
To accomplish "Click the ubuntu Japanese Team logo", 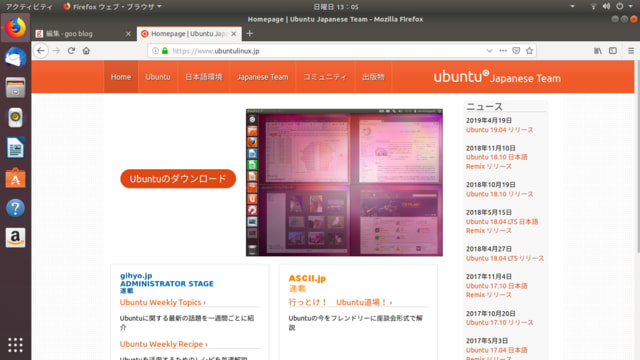I will (497, 77).
